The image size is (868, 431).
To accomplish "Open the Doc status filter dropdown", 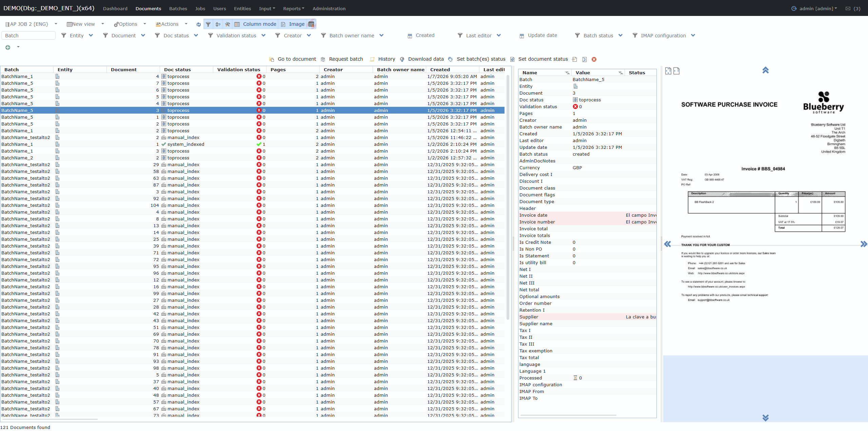I will [196, 36].
